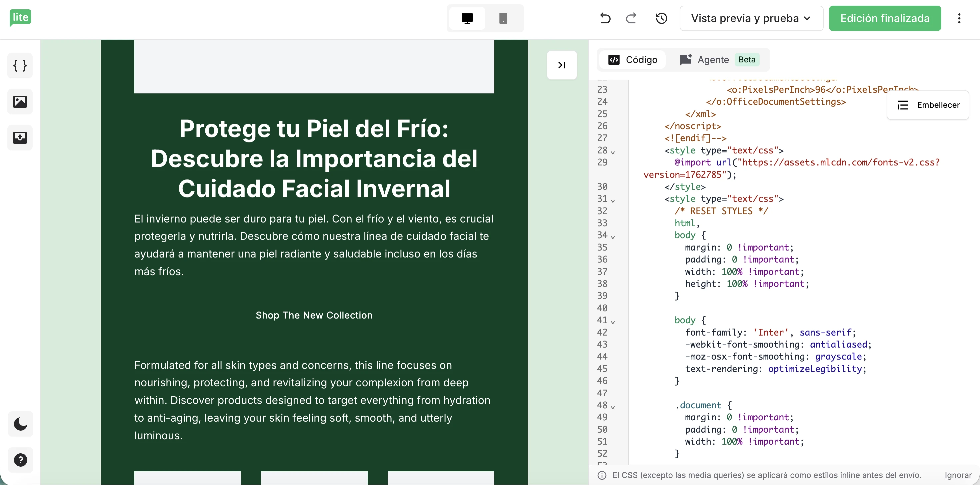Redo the last change
This screenshot has width=980, height=485.
[632, 18]
